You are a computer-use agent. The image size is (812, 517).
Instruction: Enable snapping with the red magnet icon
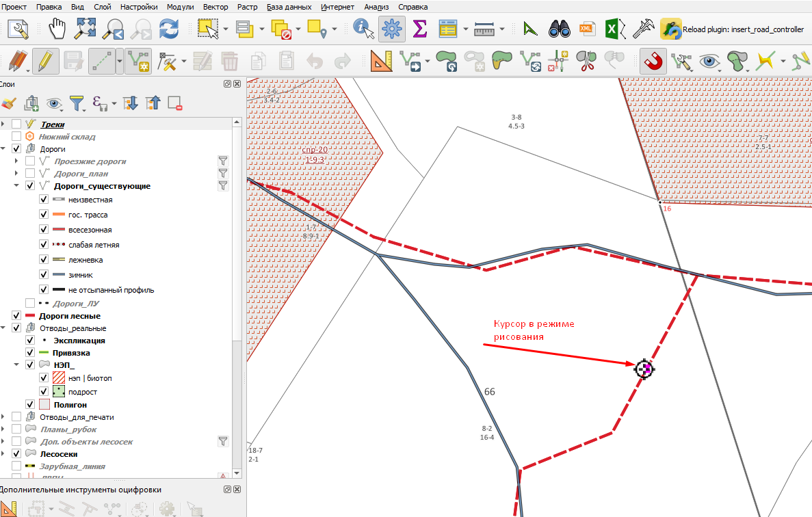(x=653, y=62)
